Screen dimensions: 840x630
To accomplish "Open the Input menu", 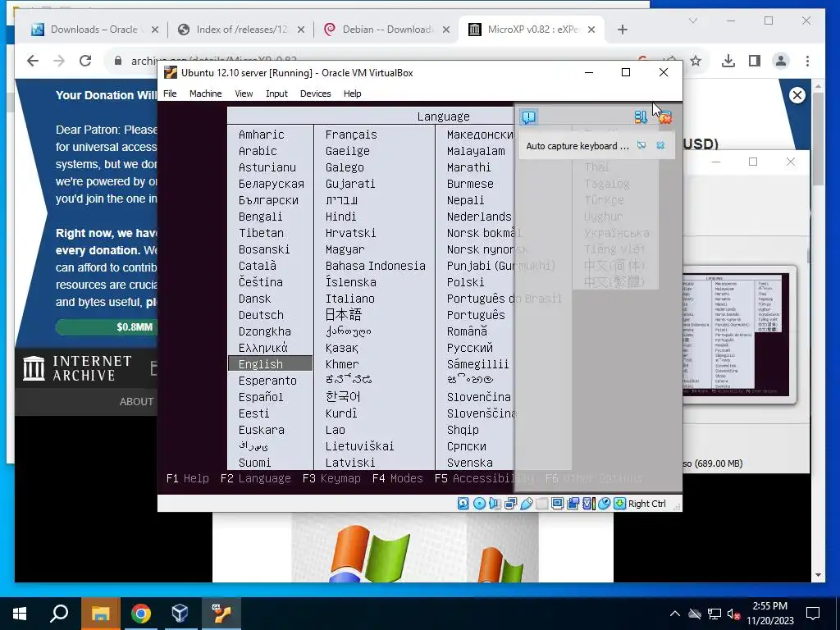I will (276, 94).
